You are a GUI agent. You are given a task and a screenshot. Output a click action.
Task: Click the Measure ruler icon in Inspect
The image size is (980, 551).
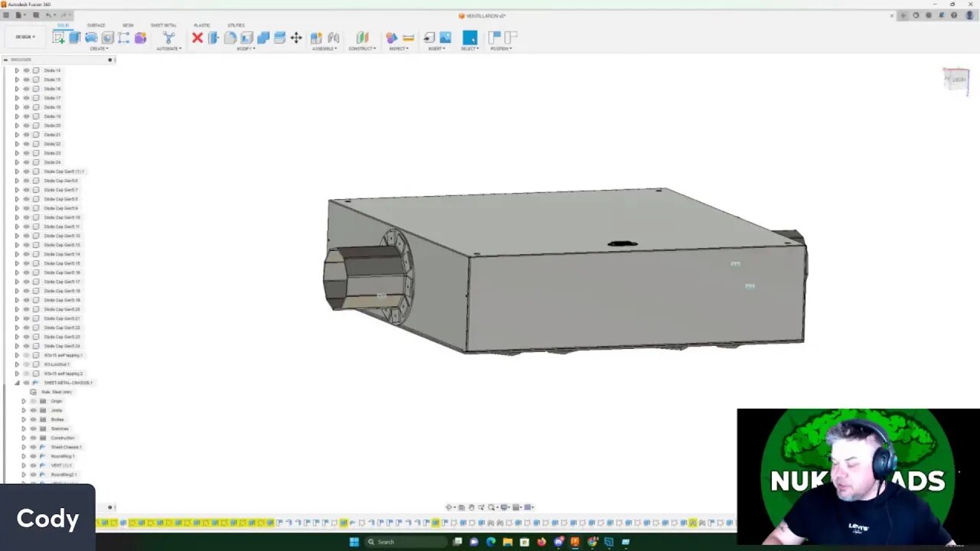(x=408, y=37)
